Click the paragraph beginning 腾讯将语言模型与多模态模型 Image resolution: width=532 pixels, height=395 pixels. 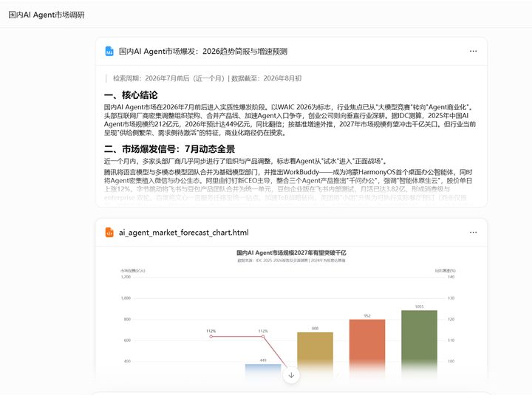point(288,185)
